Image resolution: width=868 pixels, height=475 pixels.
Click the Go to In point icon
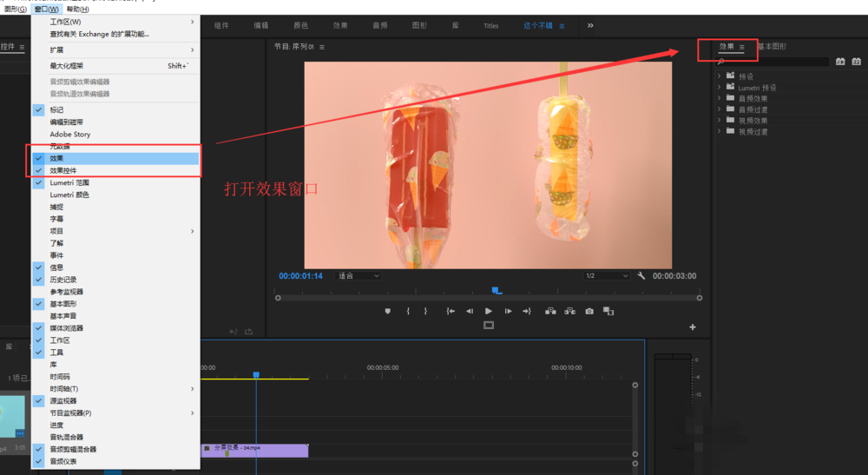450,311
